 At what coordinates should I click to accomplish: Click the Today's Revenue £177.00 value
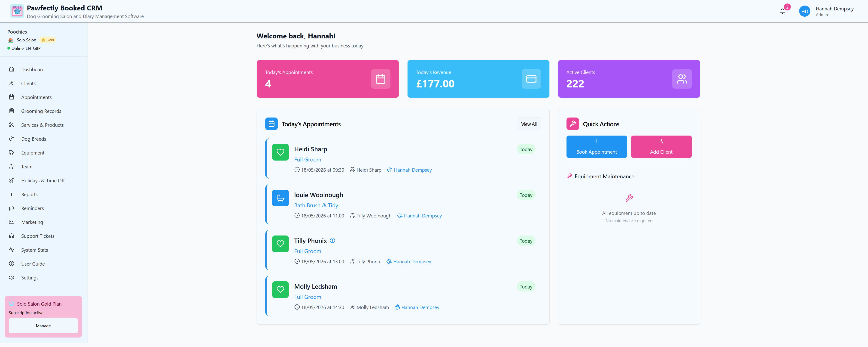435,84
